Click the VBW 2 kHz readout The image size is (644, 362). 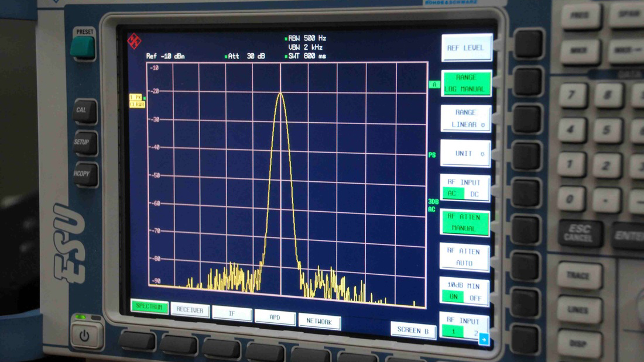pos(305,47)
